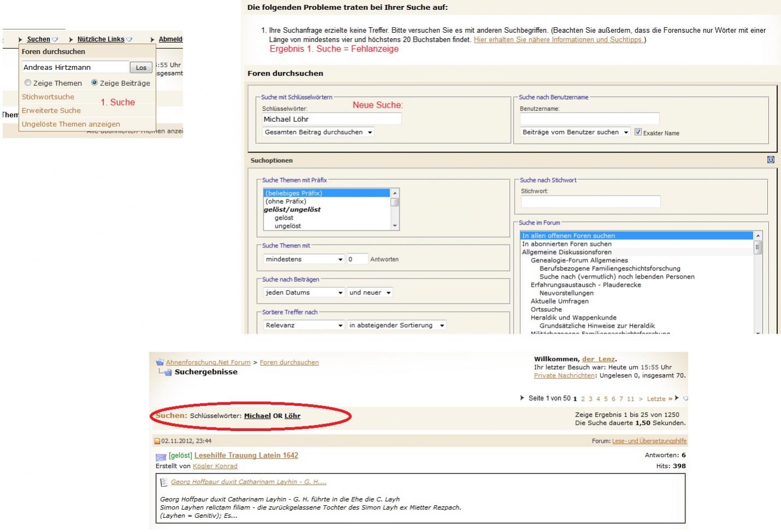Click document icon before Georg Hoffpaur link

tap(163, 482)
